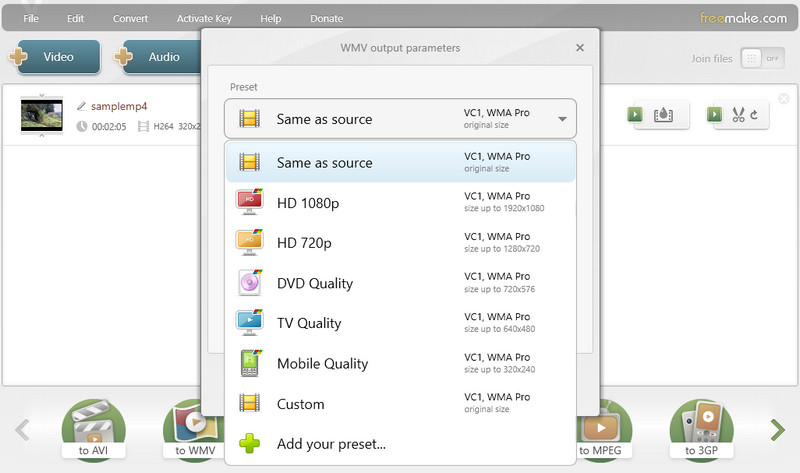800x473 pixels.
Task: Choose the HD 720p preset
Action: (401, 242)
